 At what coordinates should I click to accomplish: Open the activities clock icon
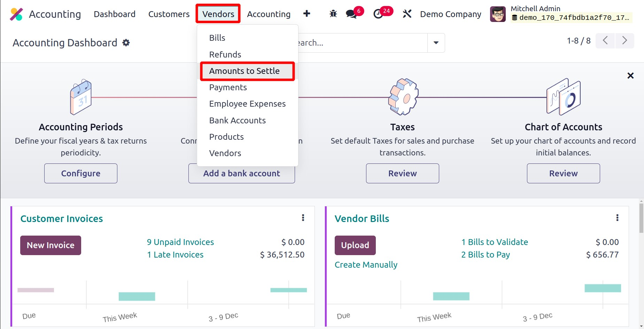378,14
